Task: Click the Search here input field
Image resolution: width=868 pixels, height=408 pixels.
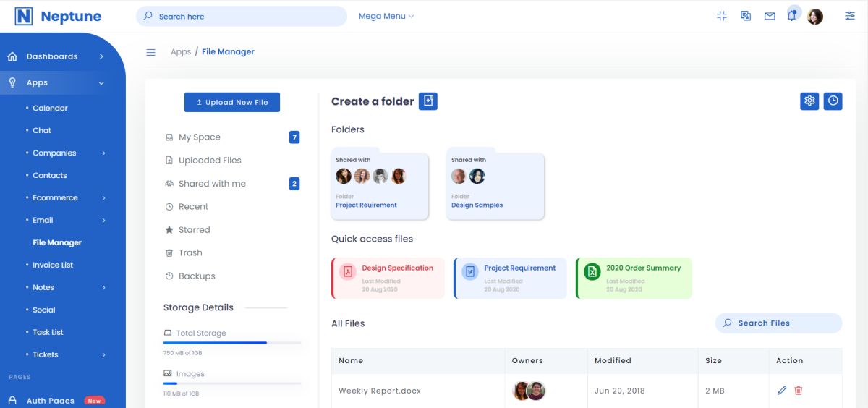Action: click(x=242, y=16)
